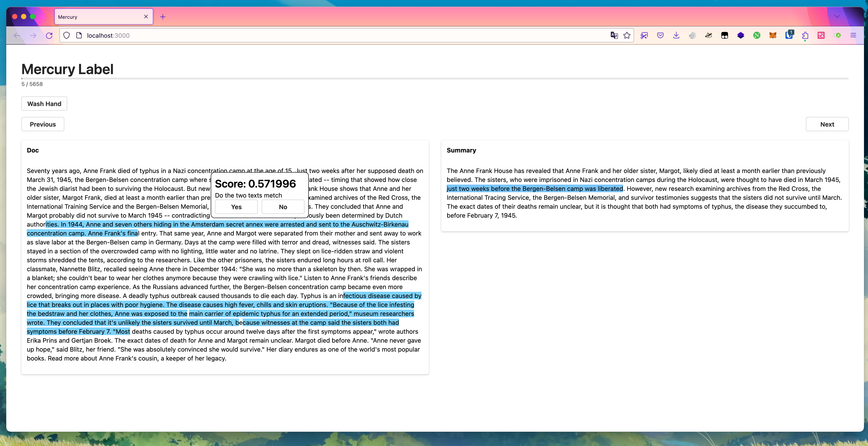Expand the list all tabs chevron
This screenshot has height=446, width=868.
coord(837,17)
